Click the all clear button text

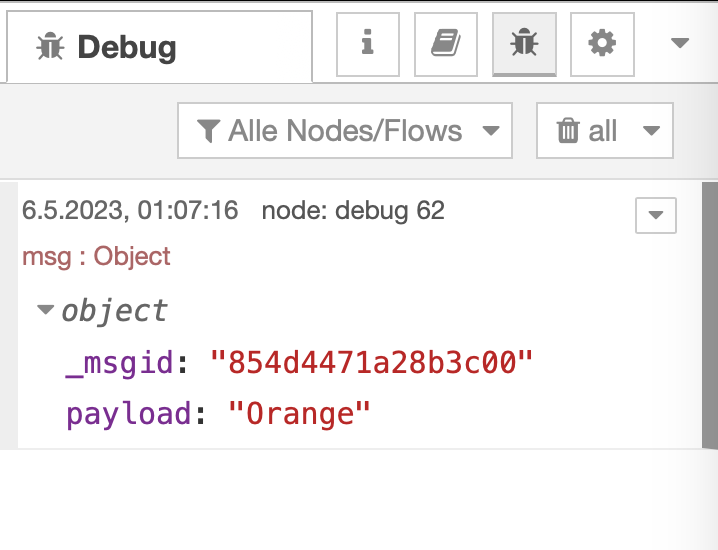tap(603, 131)
